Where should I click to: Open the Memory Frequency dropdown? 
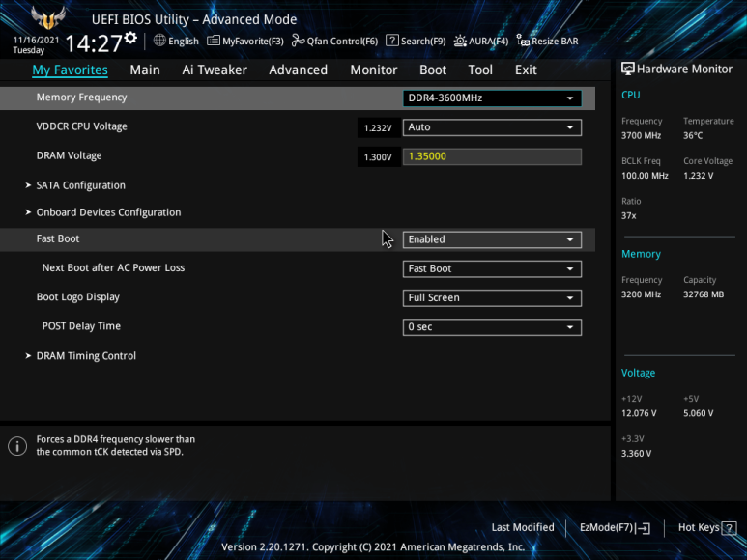(492, 98)
